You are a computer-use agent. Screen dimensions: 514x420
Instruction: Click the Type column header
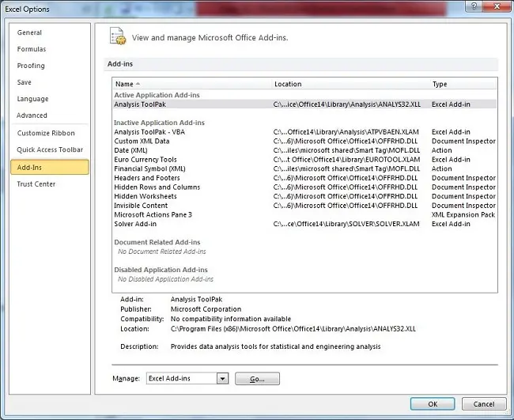pyautogui.click(x=463, y=84)
